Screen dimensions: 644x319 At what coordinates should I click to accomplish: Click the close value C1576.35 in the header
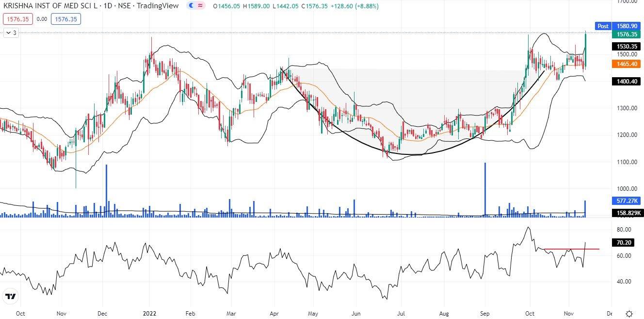coord(315,6)
